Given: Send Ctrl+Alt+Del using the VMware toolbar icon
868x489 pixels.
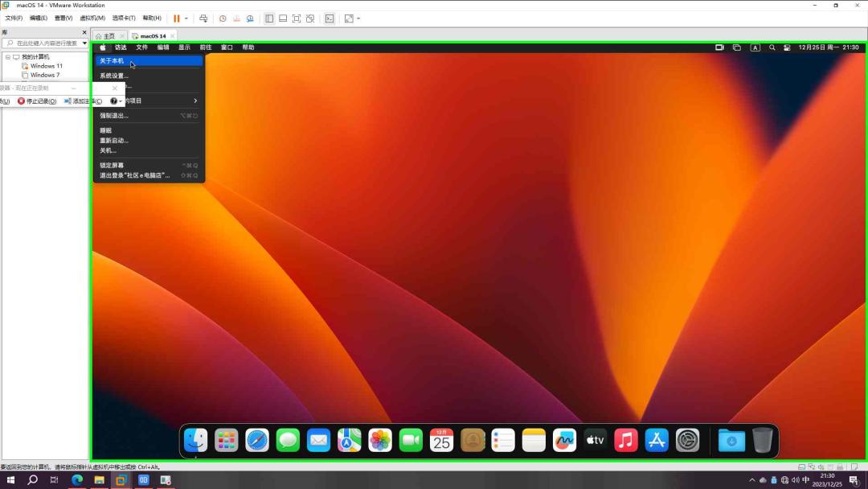Looking at the screenshot, I should (x=203, y=18).
